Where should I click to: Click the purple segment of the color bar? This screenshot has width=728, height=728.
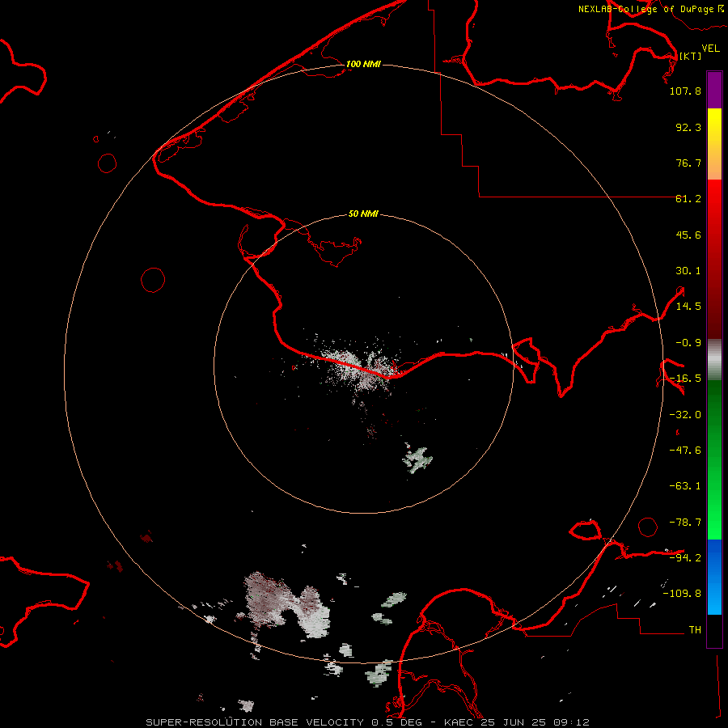714,90
